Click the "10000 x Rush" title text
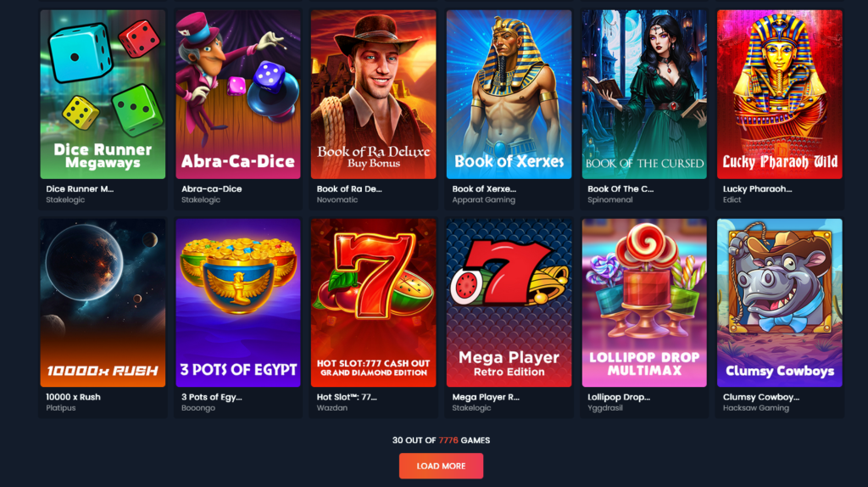The width and height of the screenshot is (868, 487). click(x=73, y=397)
